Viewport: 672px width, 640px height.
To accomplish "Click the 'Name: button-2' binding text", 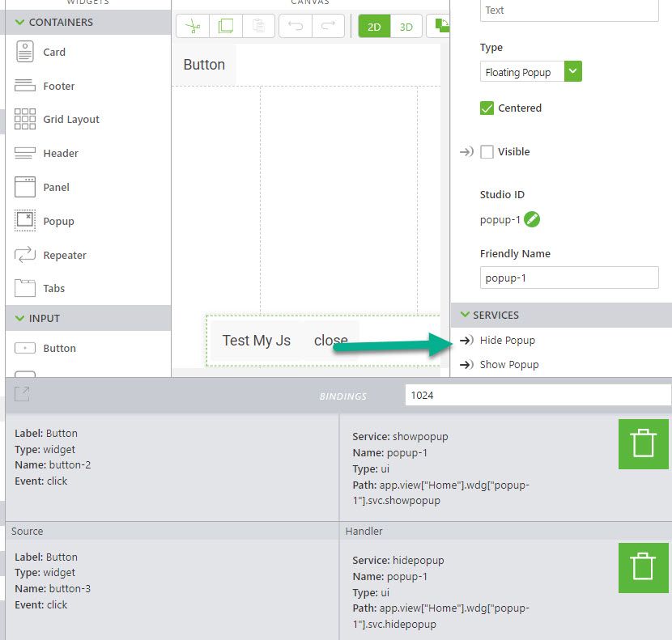I will 53,464.
